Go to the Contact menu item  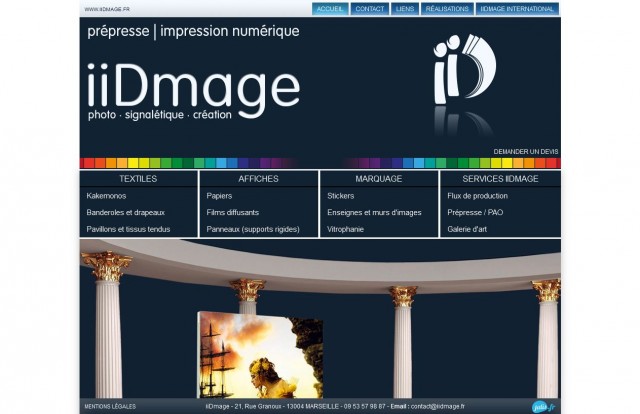pyautogui.click(x=369, y=9)
